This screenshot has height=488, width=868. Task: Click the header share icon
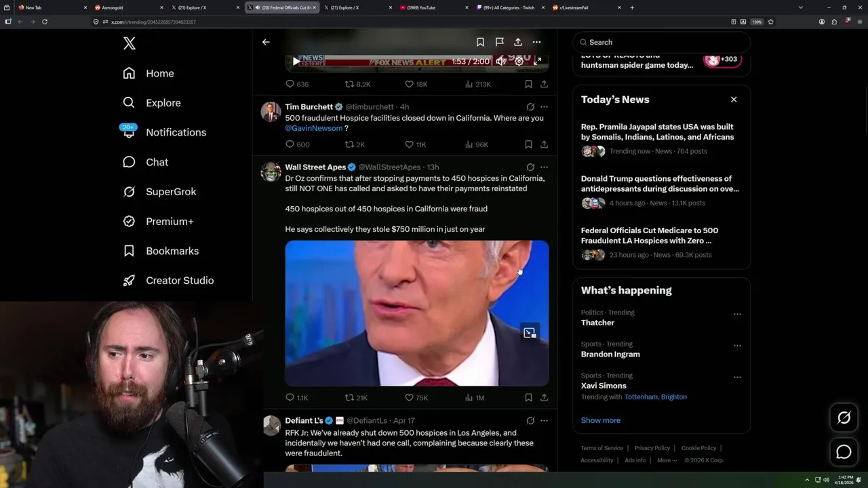click(x=518, y=42)
